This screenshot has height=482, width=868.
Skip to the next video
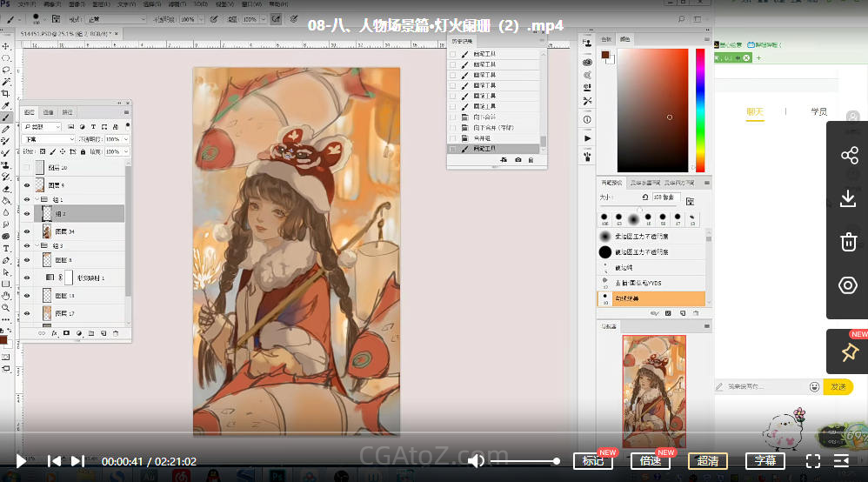77,461
